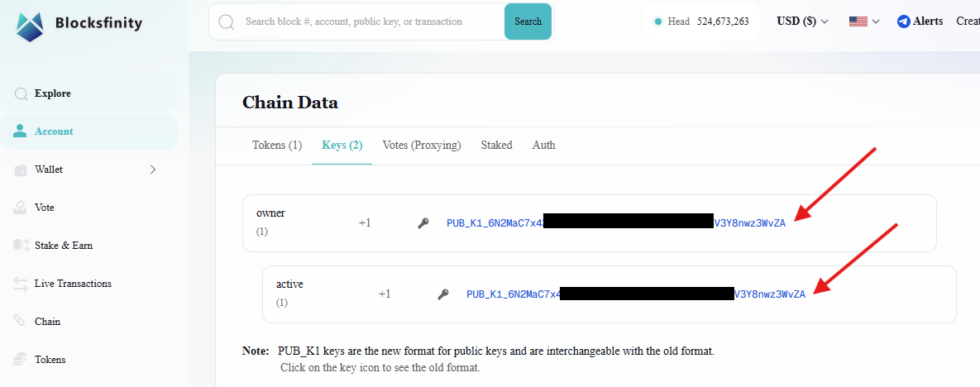Screen dimensions: 980x387
Task: Click the Chain link icon
Action: (x=21, y=322)
